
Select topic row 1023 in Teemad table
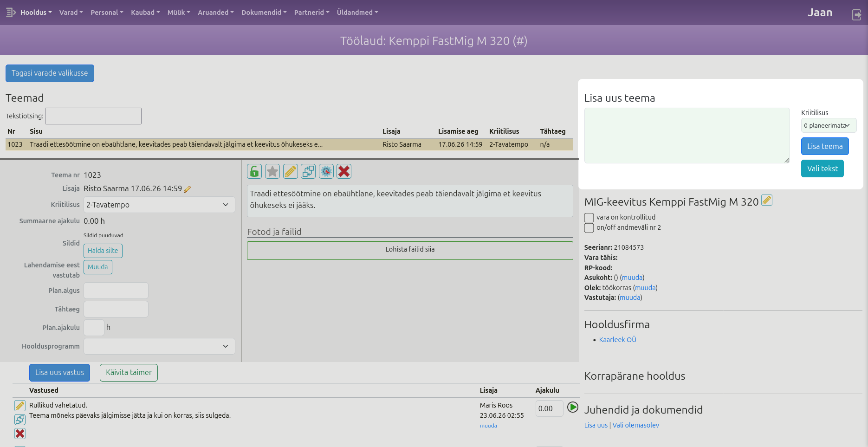click(x=289, y=144)
